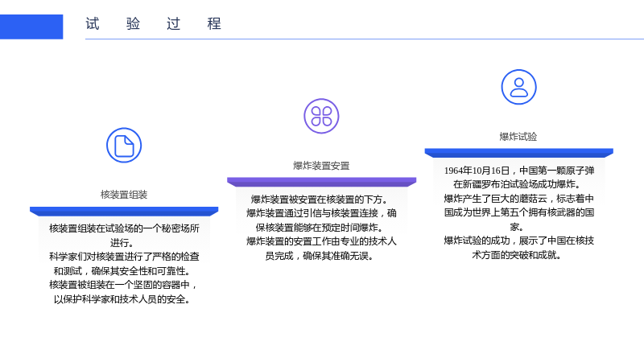
Task: Click the purple bar under 爆炸装置安置
Action: 321,182
